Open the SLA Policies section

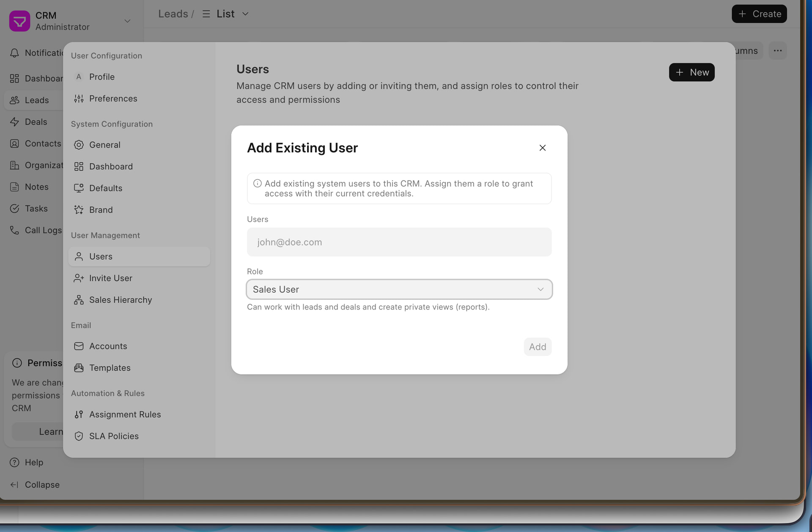point(139,436)
